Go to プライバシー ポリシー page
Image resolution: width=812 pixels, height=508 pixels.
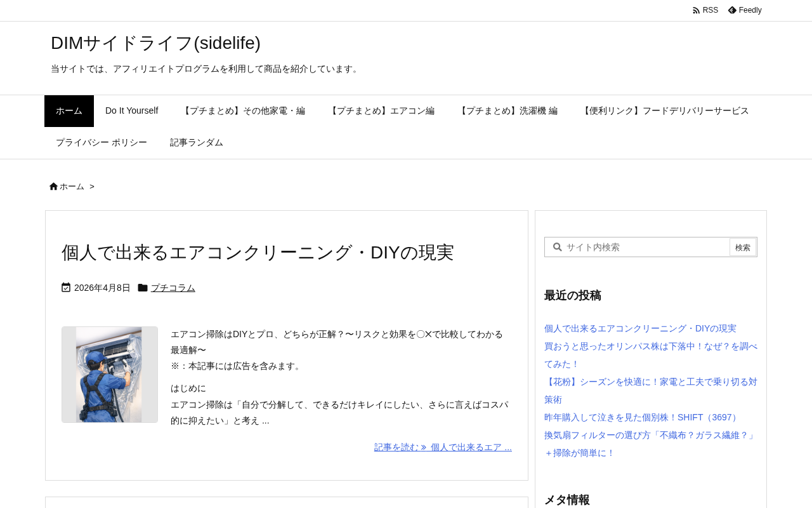pos(101,143)
